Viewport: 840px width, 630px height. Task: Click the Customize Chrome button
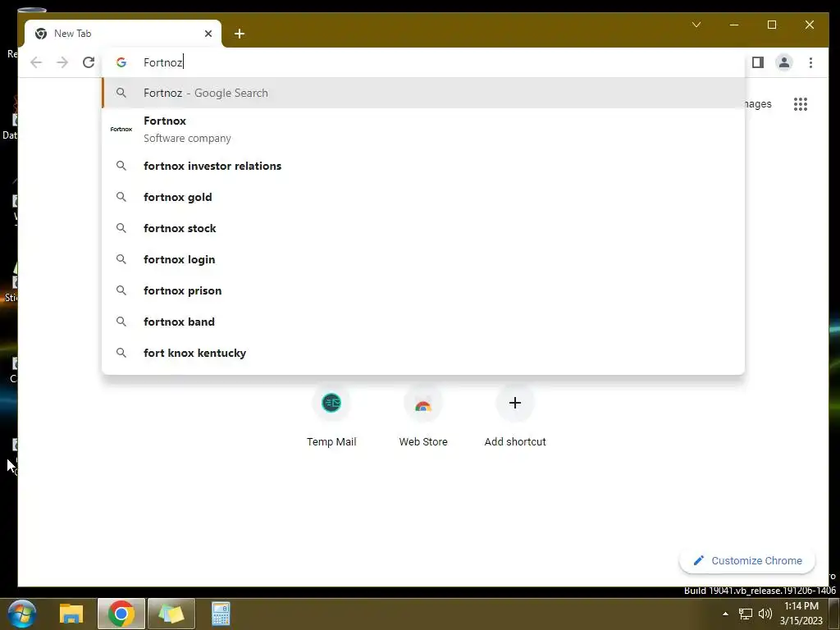(x=746, y=561)
